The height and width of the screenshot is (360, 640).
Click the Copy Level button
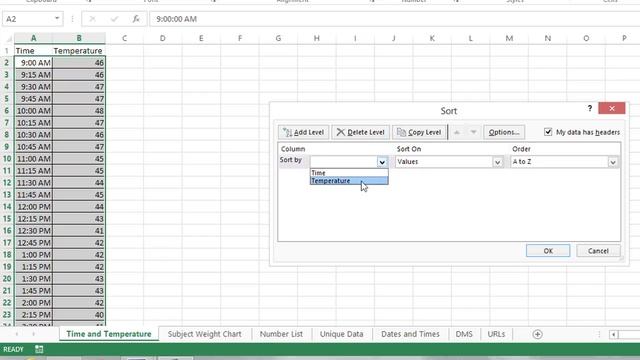(419, 132)
